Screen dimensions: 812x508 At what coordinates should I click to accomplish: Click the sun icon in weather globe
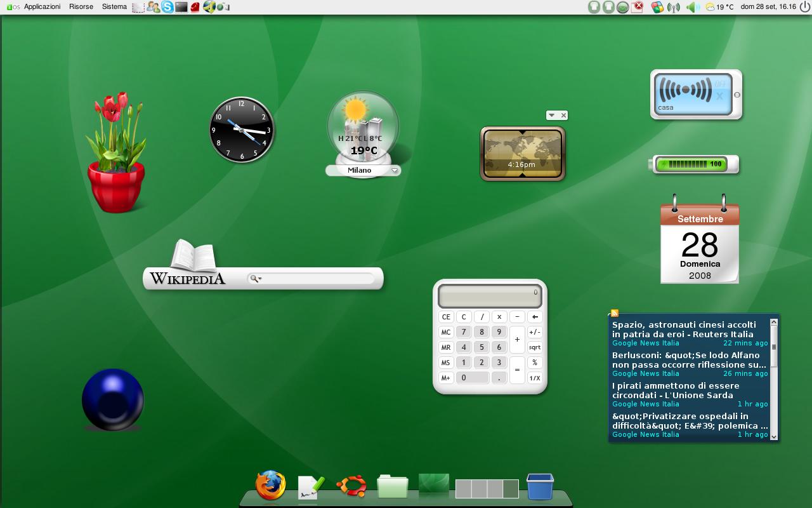click(x=355, y=109)
